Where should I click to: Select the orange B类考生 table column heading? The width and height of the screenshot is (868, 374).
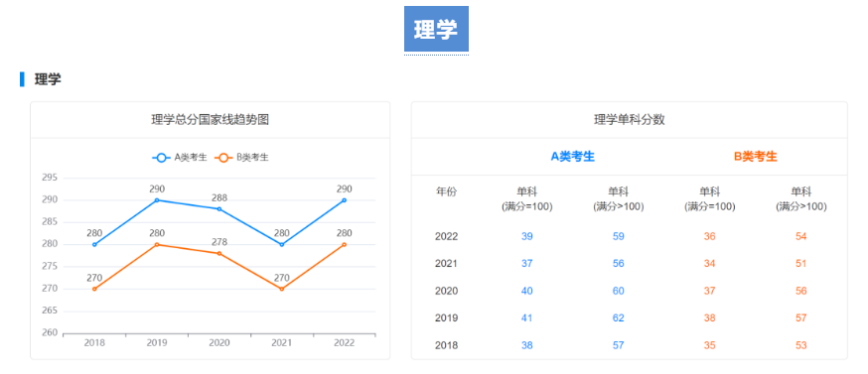[756, 157]
